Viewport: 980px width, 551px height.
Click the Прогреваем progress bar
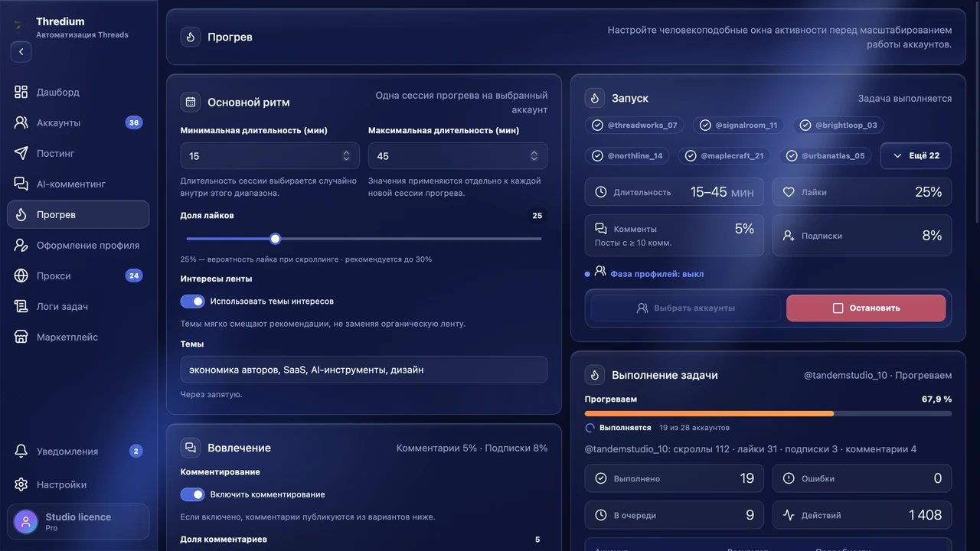click(x=768, y=413)
